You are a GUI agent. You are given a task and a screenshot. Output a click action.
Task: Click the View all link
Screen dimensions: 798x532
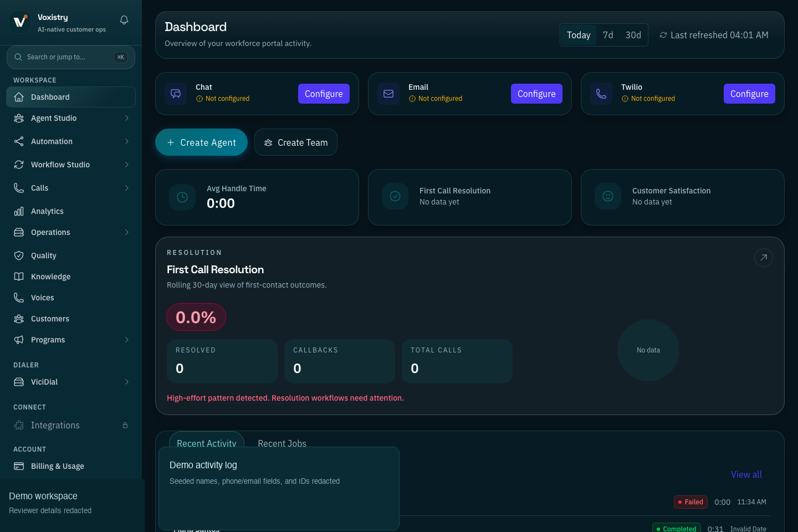746,474
